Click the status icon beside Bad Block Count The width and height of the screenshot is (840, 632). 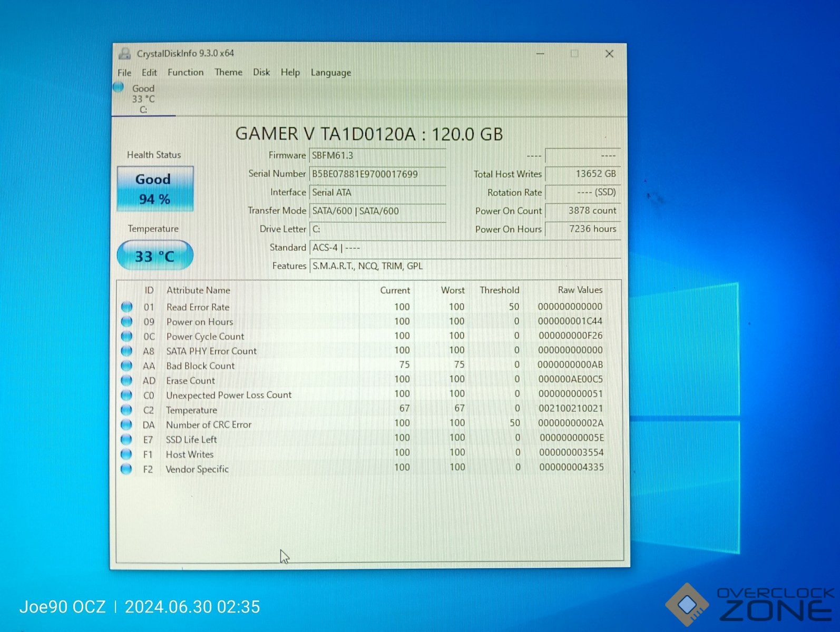click(126, 366)
